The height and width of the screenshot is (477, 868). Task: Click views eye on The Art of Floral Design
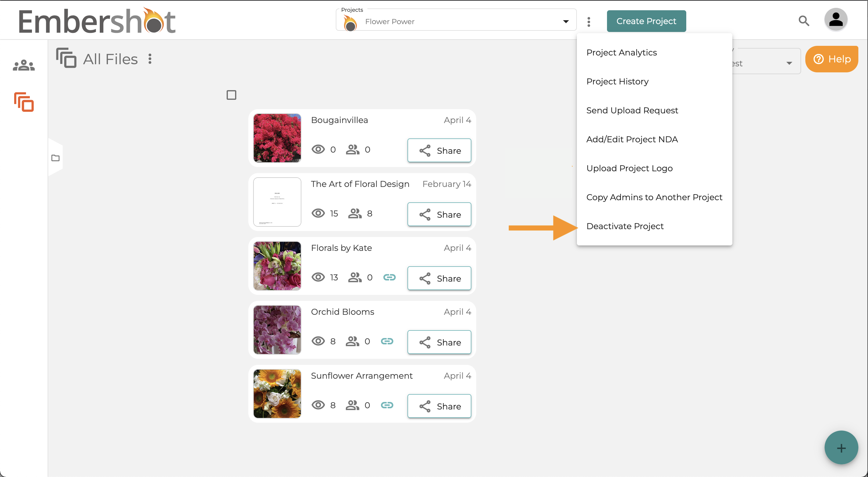318,213
